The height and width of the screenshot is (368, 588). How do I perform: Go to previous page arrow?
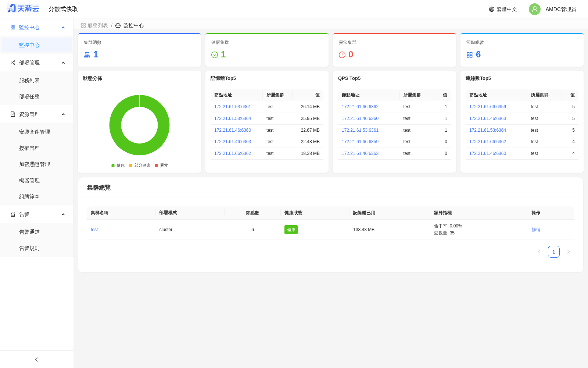539,252
